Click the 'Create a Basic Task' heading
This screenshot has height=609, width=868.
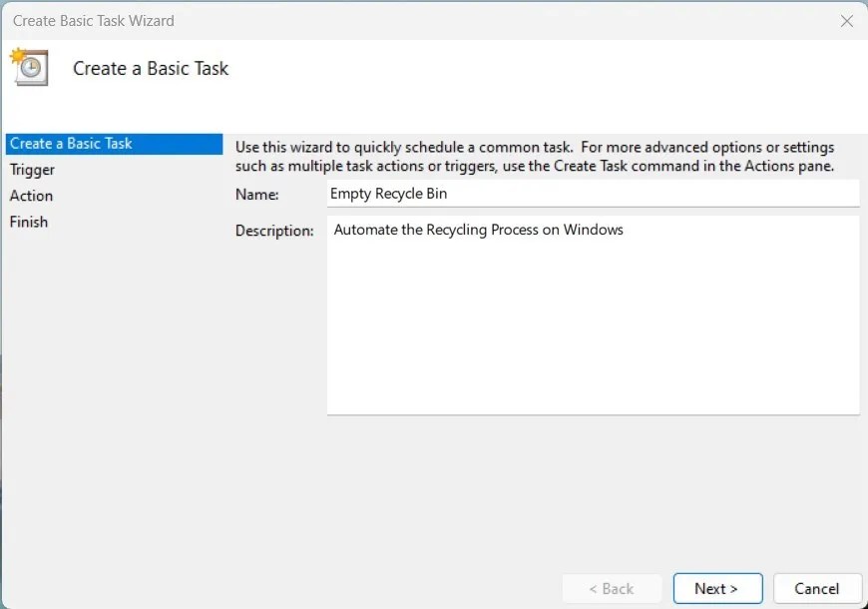click(150, 68)
